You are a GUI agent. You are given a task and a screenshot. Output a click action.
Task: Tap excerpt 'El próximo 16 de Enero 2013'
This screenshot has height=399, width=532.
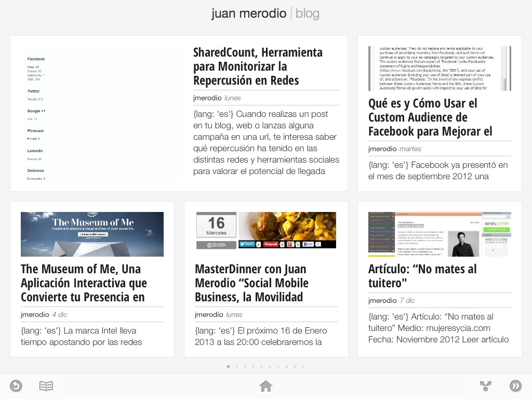coord(261,336)
